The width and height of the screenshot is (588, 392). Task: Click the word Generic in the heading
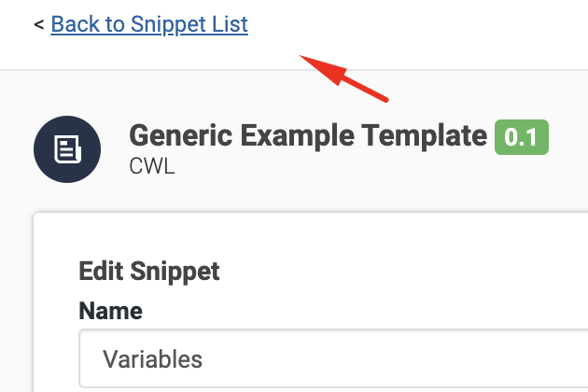coord(181,135)
